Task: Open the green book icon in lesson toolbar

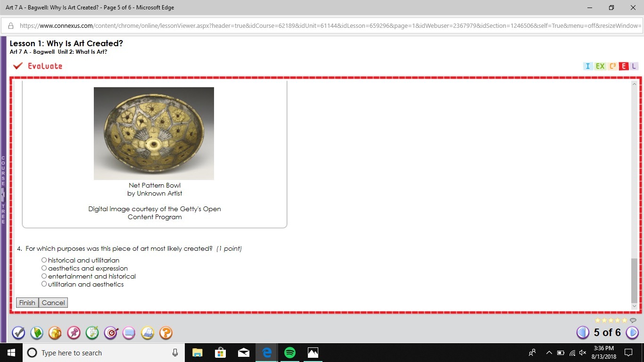Action: [37, 333]
